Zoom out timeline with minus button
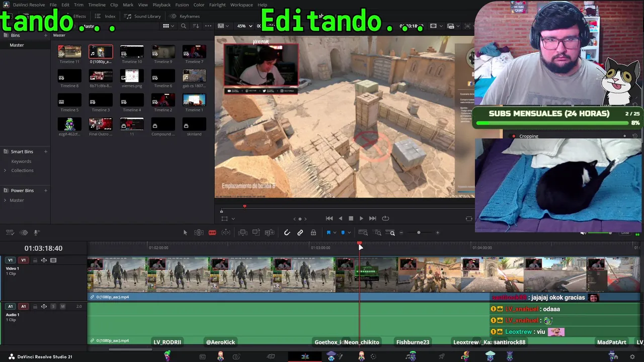This screenshot has height=362, width=644. (401, 233)
